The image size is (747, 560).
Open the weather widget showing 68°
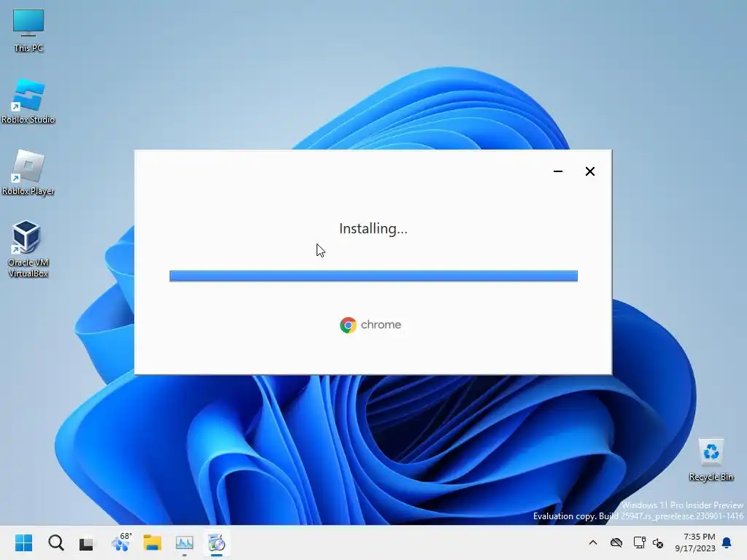click(121, 542)
